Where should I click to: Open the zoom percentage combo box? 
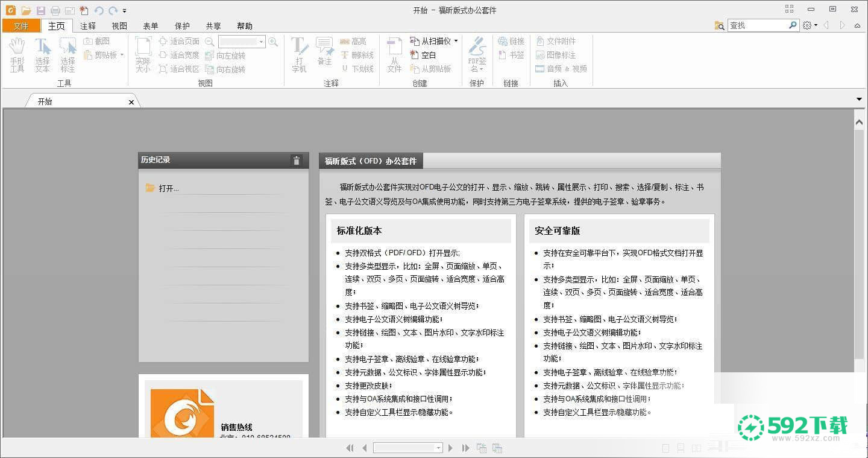pos(242,42)
